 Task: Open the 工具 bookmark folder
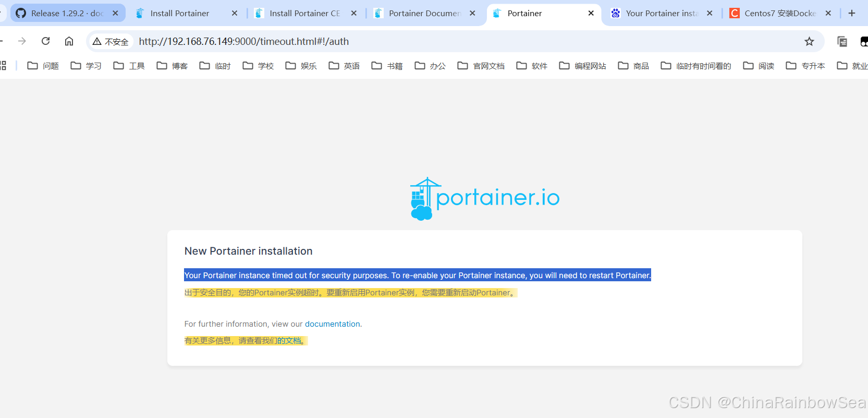[x=129, y=66]
